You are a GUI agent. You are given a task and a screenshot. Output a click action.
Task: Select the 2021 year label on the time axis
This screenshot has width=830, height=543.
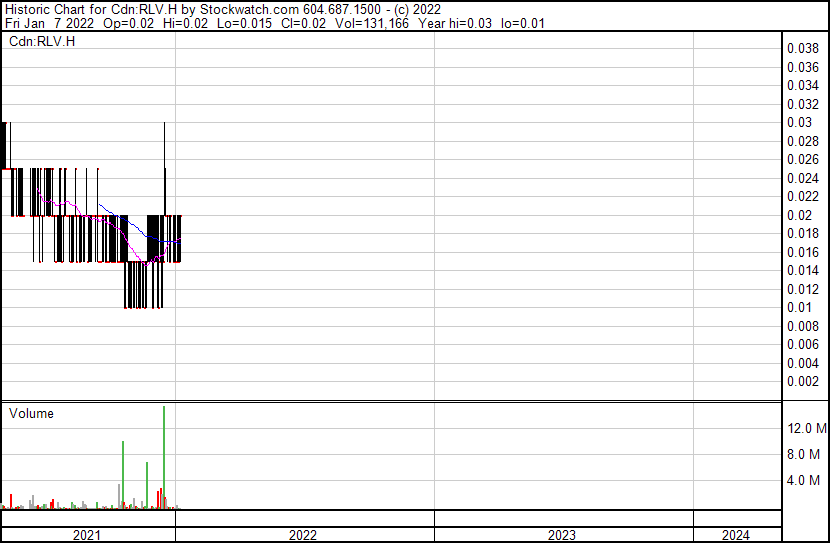pyautogui.click(x=88, y=535)
